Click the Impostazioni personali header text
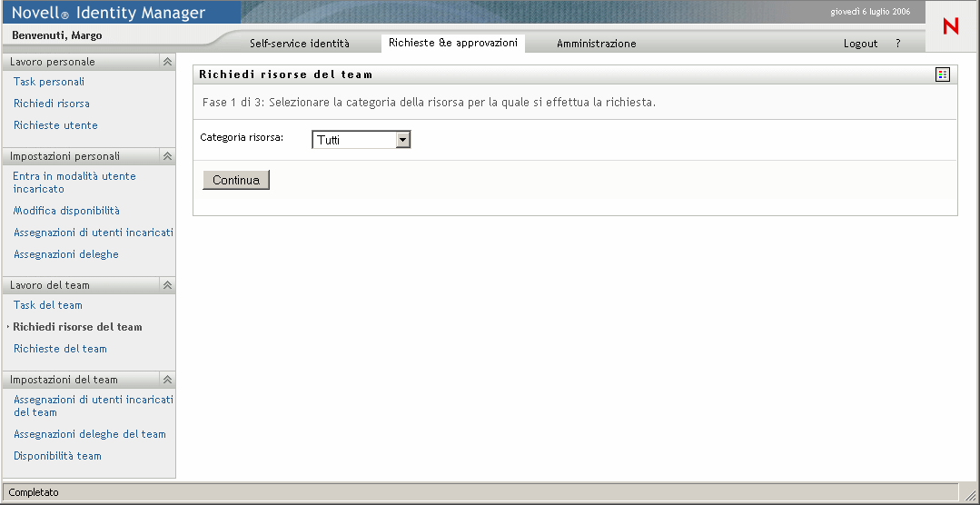This screenshot has height=505, width=980. pos(65,156)
